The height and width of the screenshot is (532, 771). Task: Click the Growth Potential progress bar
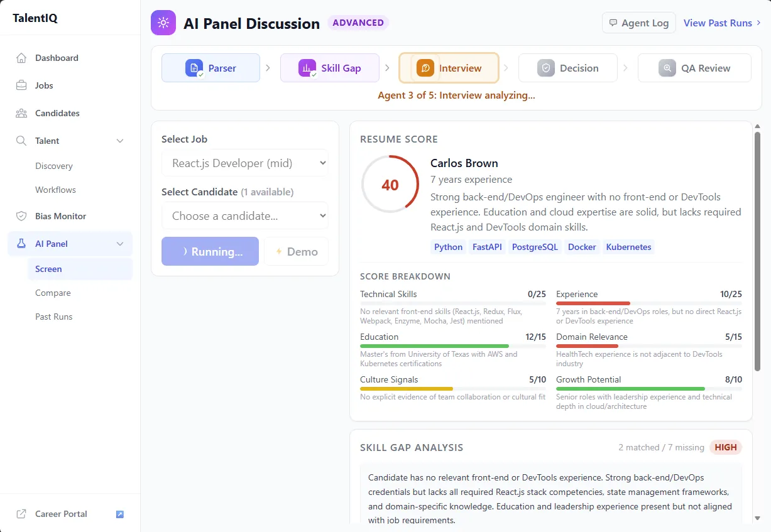(649, 389)
